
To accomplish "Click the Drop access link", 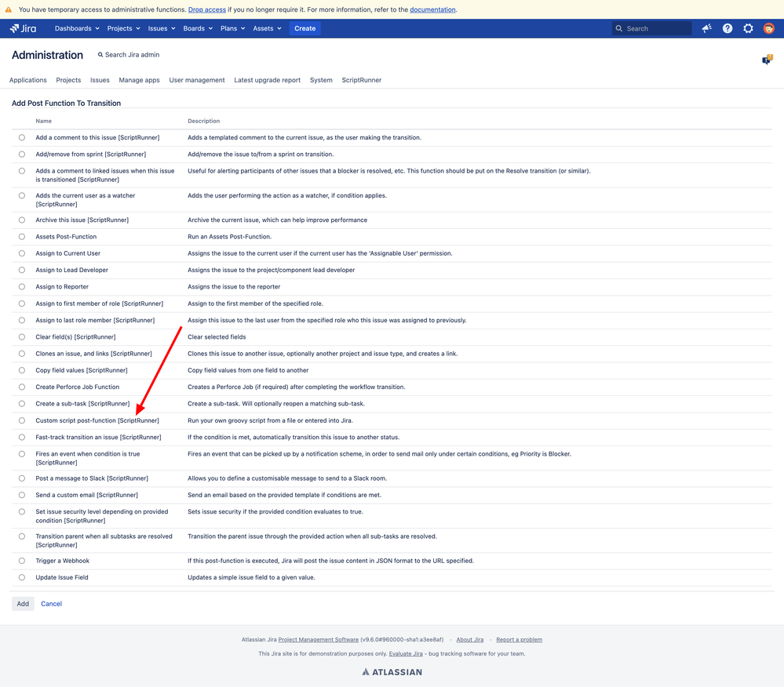I will click(207, 9).
